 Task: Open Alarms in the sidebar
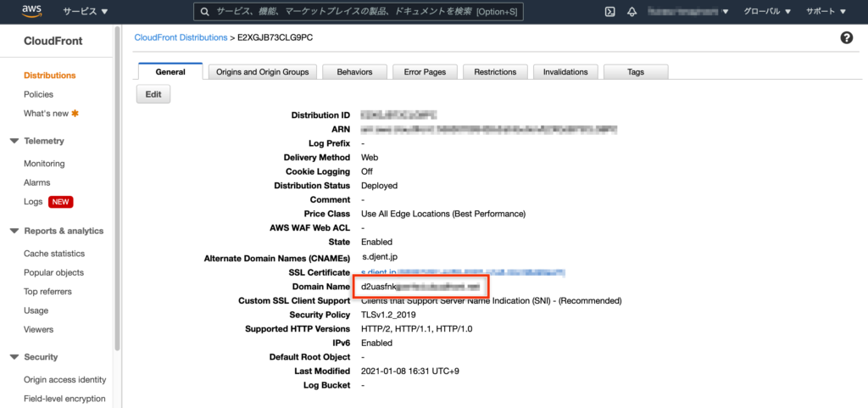click(x=37, y=182)
